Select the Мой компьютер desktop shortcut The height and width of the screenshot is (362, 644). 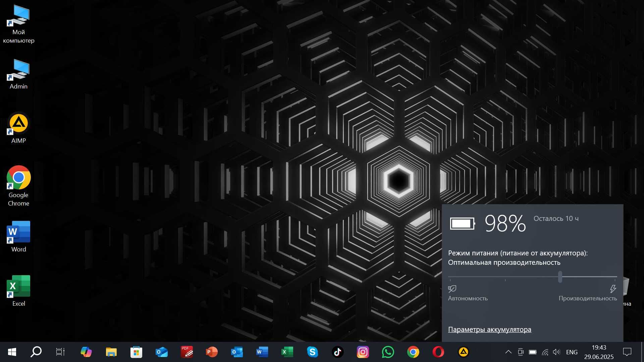tap(18, 24)
